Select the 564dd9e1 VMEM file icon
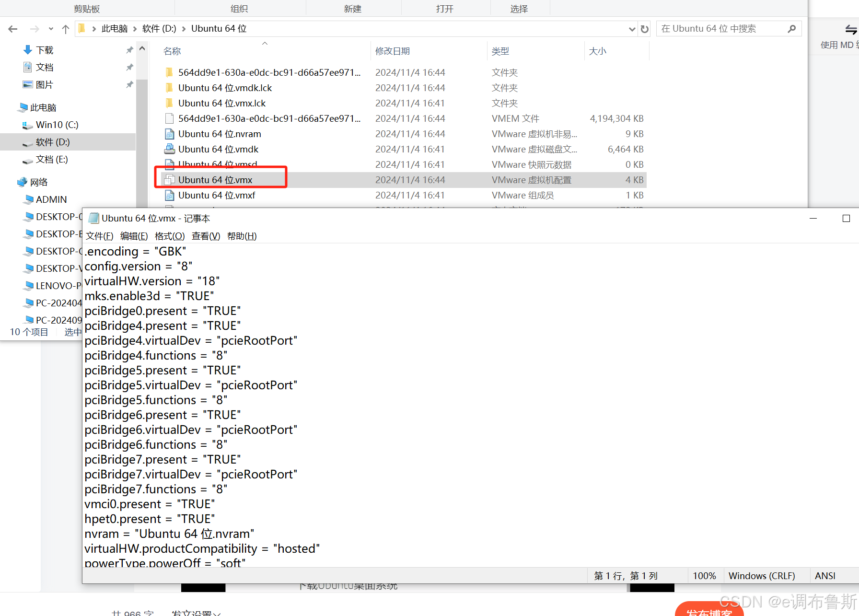859x616 pixels. tap(169, 118)
